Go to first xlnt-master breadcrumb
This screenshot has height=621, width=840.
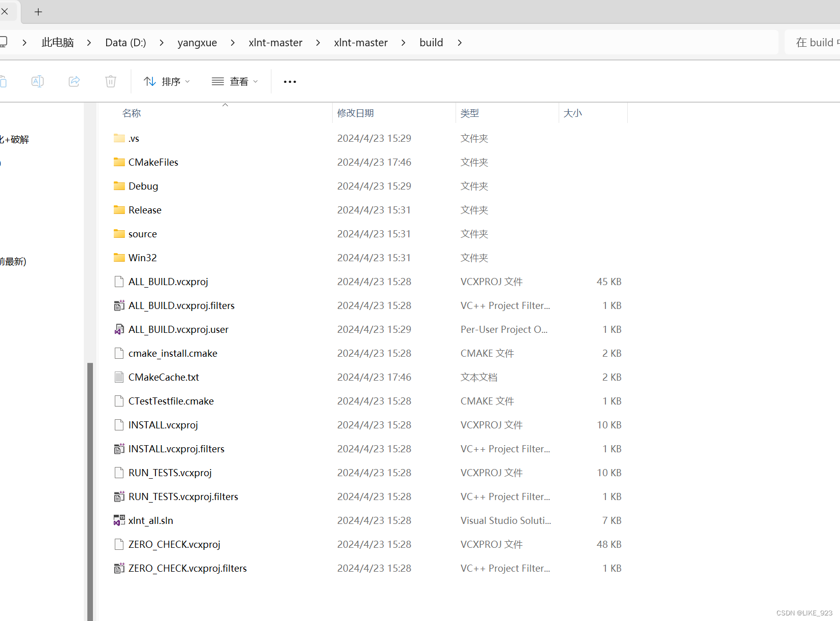[275, 43]
